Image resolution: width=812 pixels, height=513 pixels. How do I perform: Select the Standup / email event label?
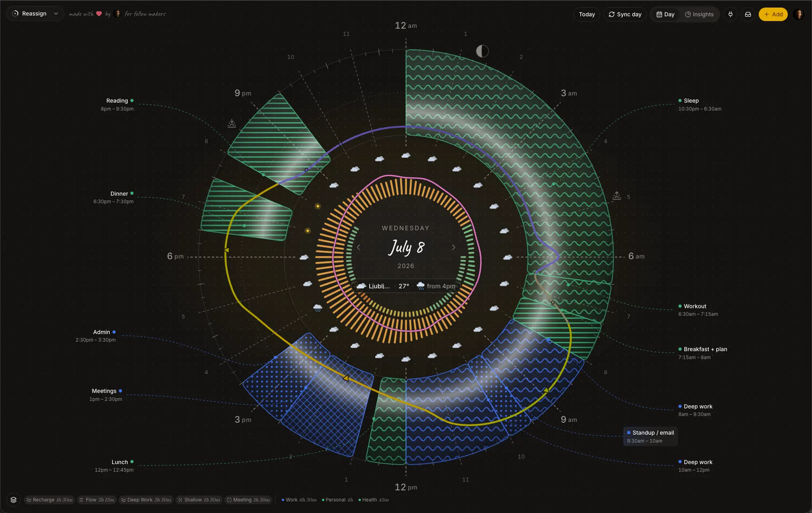[x=650, y=436]
